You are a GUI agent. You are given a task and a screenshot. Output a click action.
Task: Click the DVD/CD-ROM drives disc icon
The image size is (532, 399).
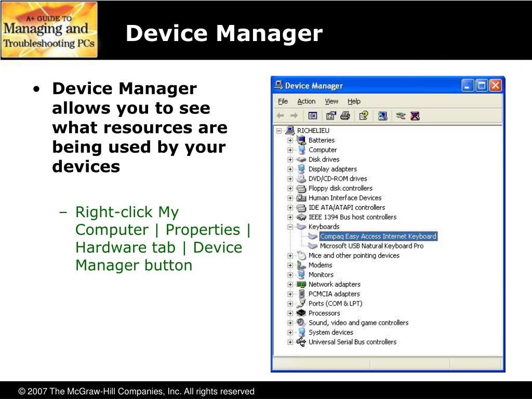(x=301, y=179)
